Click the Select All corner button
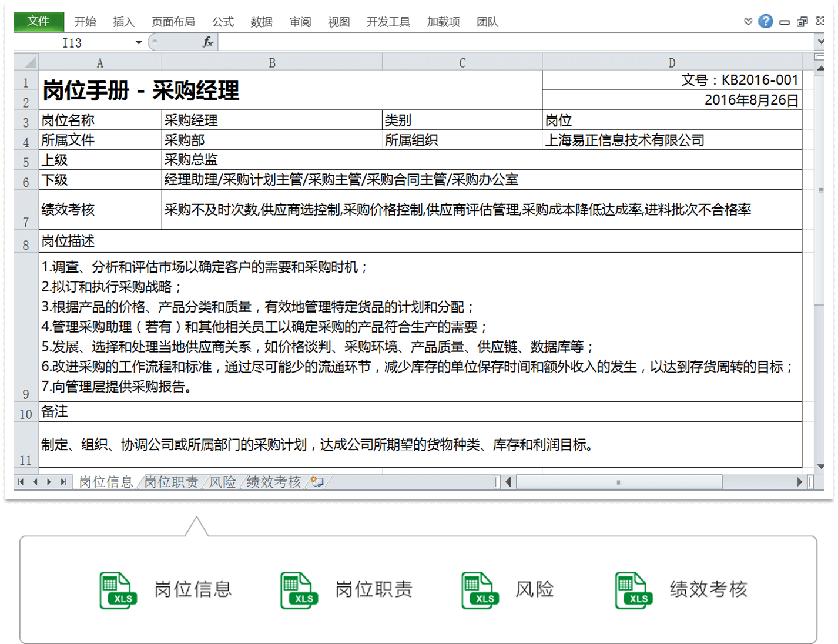 tap(27, 62)
